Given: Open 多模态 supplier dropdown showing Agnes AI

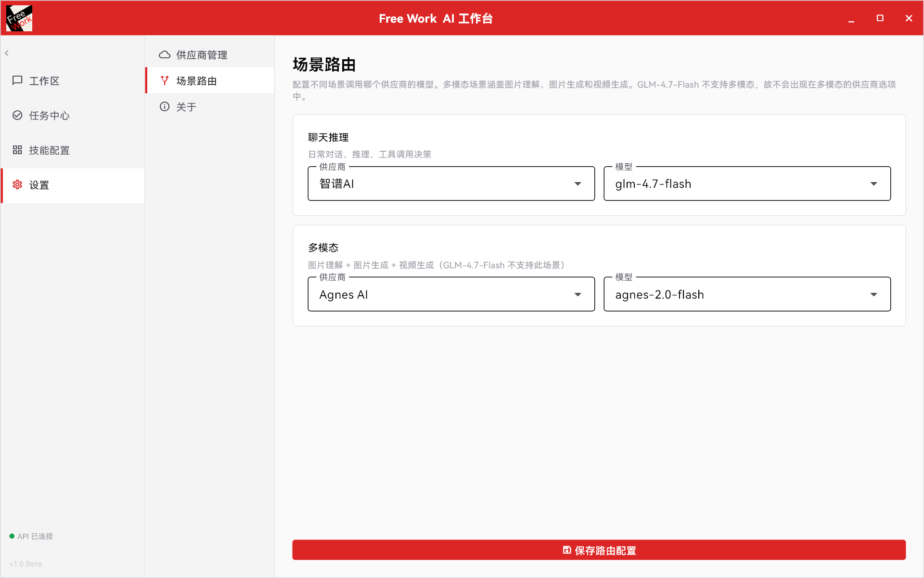Looking at the screenshot, I should tap(451, 294).
